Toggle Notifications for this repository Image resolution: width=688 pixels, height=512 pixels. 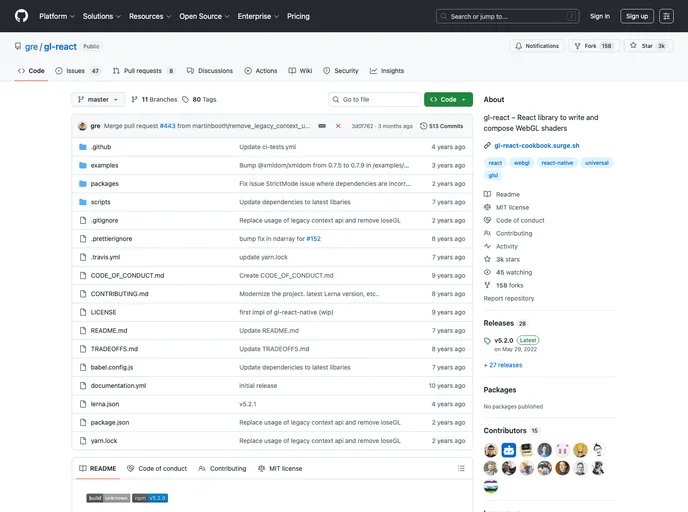coord(537,46)
